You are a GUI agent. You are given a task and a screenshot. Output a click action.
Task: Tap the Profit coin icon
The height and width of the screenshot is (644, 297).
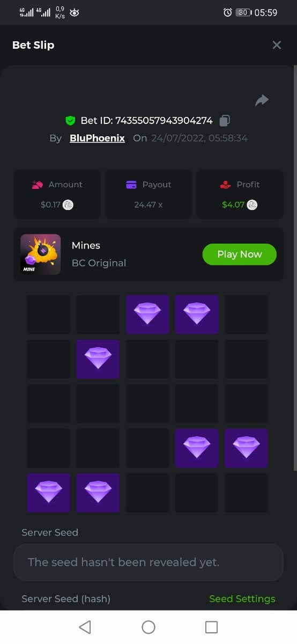point(252,204)
